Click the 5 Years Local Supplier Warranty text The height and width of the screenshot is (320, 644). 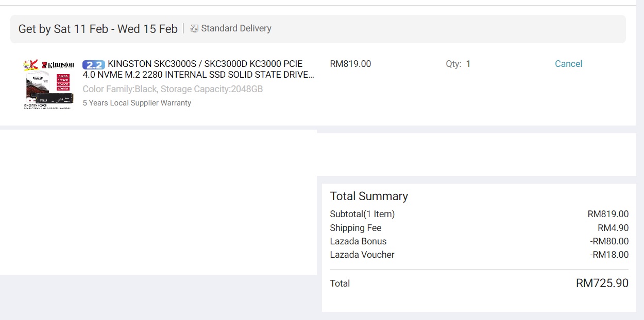(x=137, y=103)
